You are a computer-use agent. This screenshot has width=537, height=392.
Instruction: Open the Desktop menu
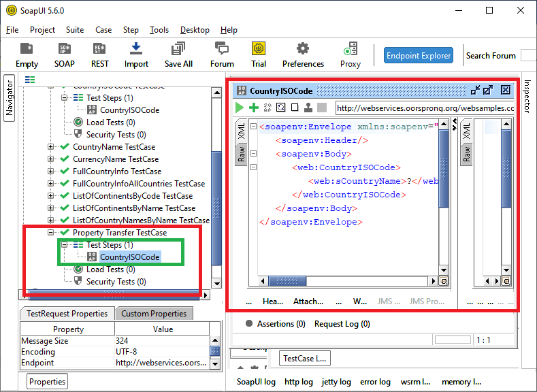(x=195, y=30)
